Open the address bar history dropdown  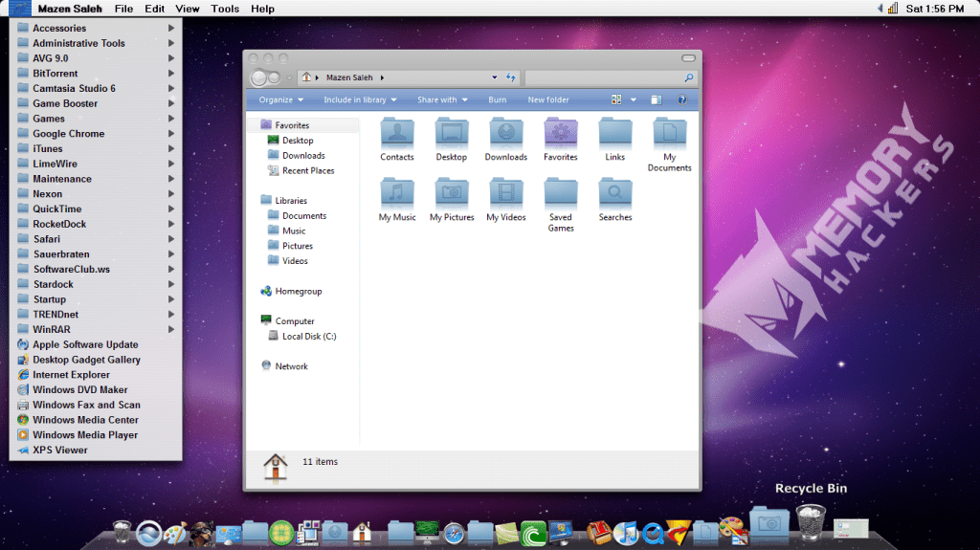click(495, 77)
